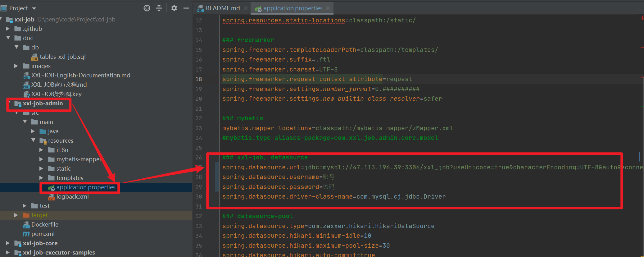
Task: Expand the templates folder
Action: (x=41, y=178)
